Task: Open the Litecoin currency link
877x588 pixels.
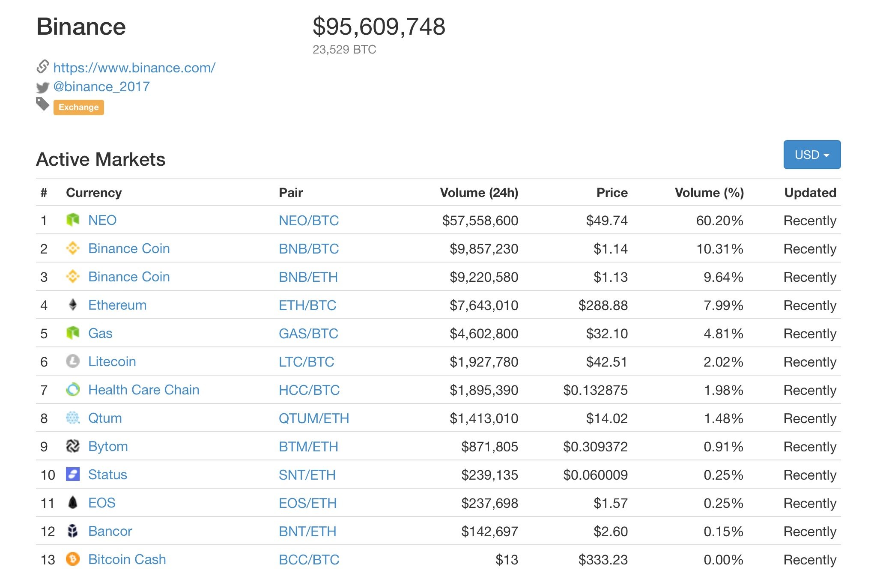Action: (112, 361)
